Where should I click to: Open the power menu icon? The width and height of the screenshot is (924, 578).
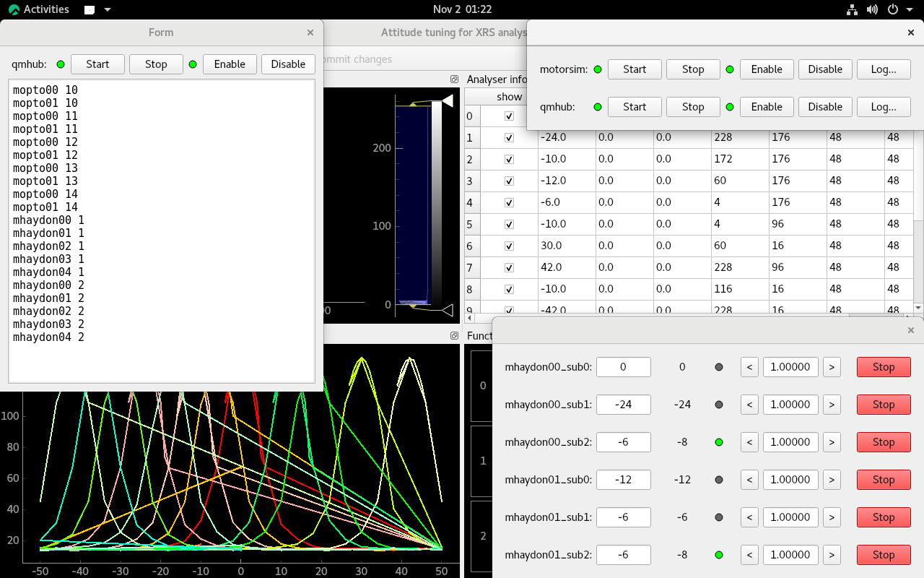pos(893,9)
